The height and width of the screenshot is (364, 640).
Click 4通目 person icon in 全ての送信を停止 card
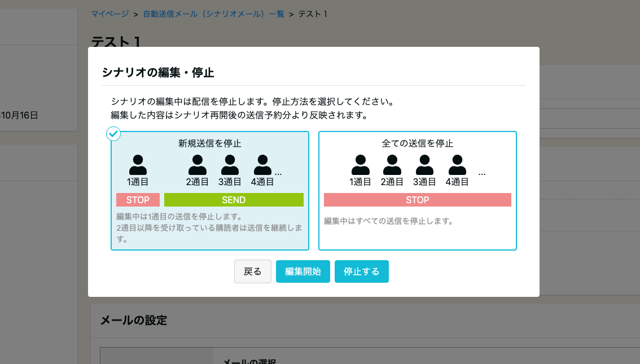click(x=457, y=165)
